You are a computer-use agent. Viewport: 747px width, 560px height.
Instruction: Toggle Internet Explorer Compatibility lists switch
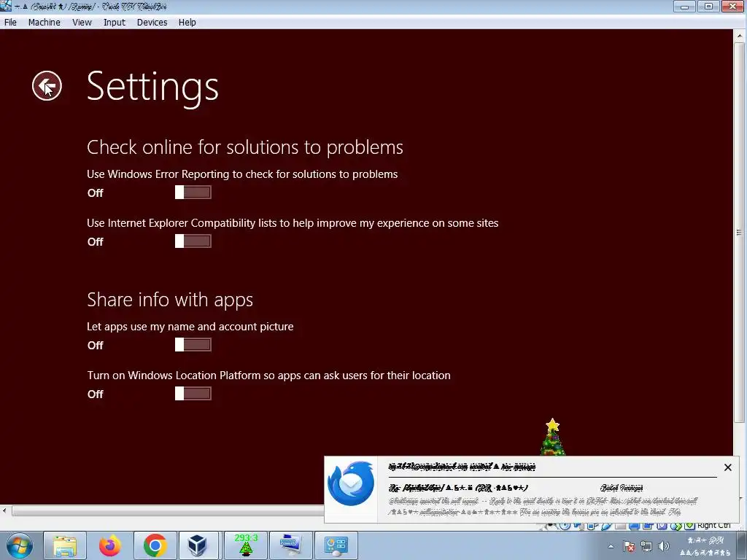coord(193,241)
